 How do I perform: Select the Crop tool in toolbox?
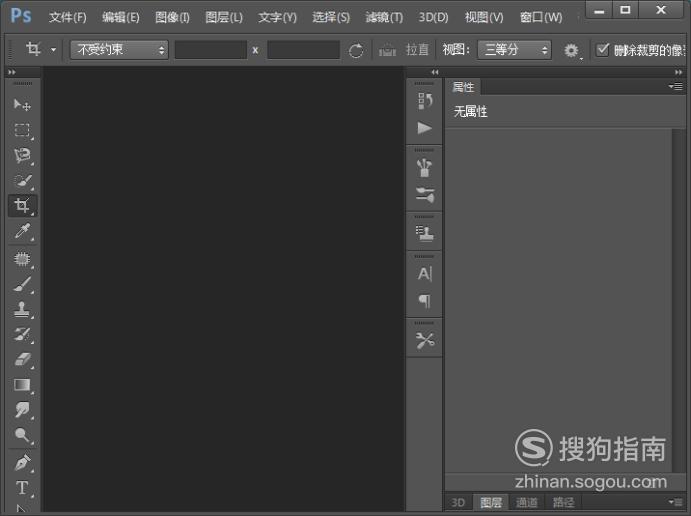coord(22,206)
